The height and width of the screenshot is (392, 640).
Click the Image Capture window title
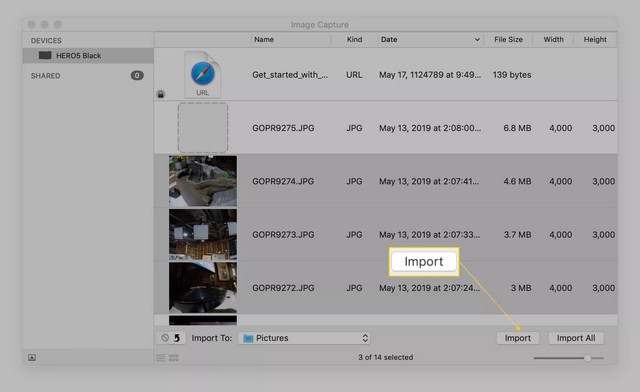coord(320,25)
